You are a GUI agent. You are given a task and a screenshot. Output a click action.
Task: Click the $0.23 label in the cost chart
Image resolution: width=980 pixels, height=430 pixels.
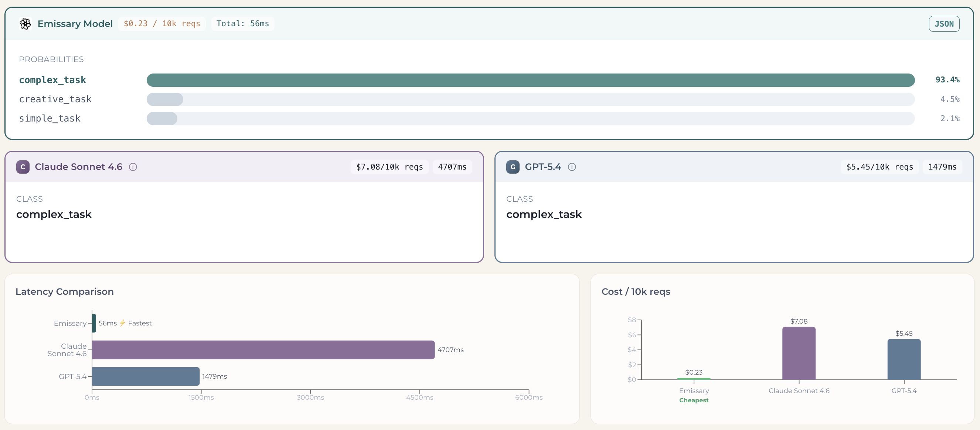[x=694, y=372]
